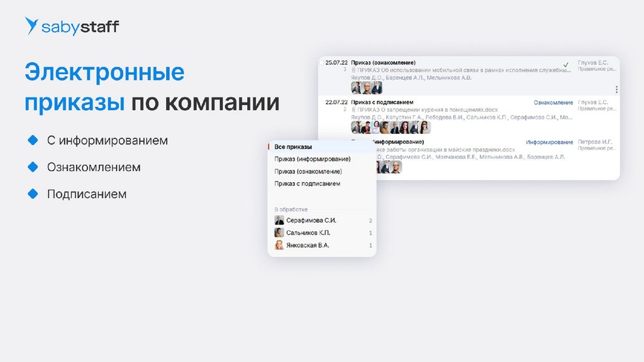Click orange-jacket person avatar in 22.07.22 order

tap(385, 127)
